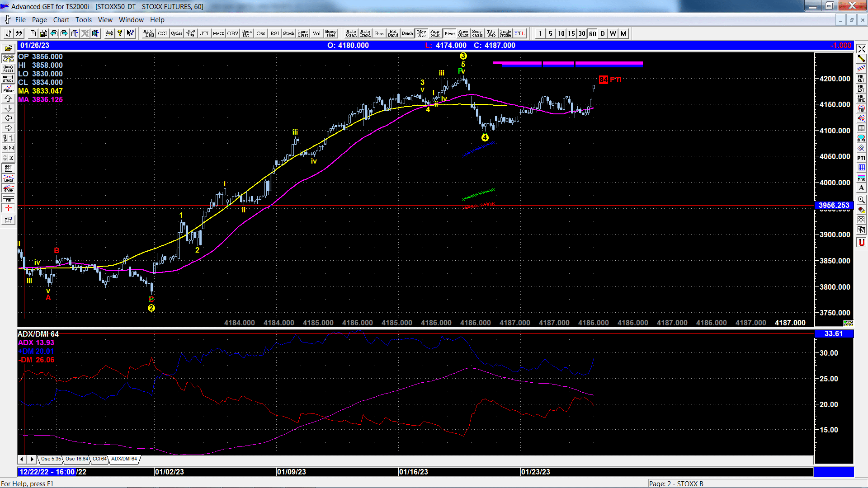868x488 pixels.
Task: Select the FIB TIME tool
Action: point(861,98)
